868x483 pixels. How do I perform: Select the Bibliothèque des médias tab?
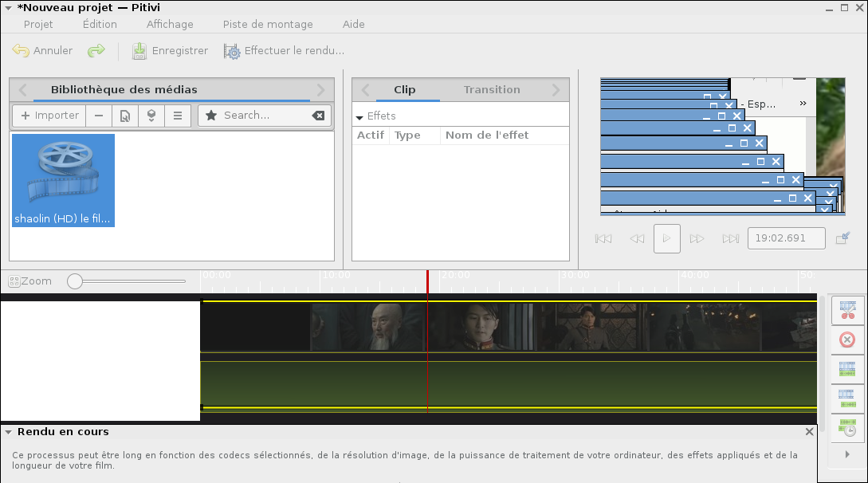pos(124,89)
